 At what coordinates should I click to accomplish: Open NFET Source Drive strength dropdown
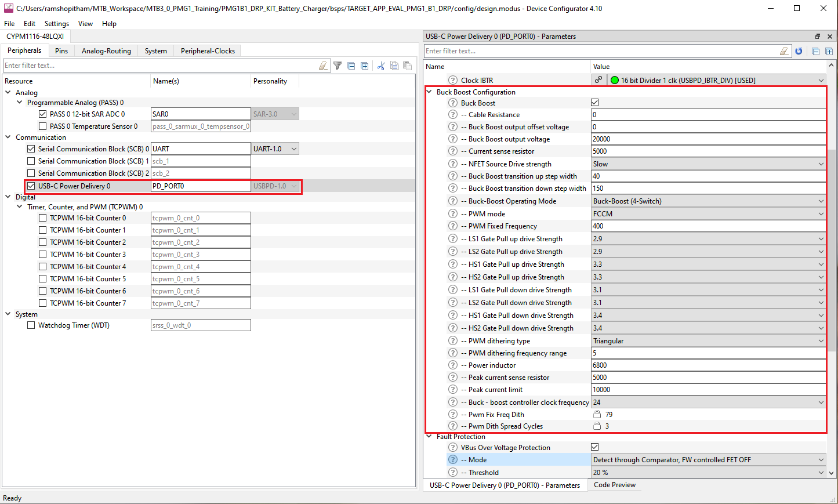pos(708,164)
